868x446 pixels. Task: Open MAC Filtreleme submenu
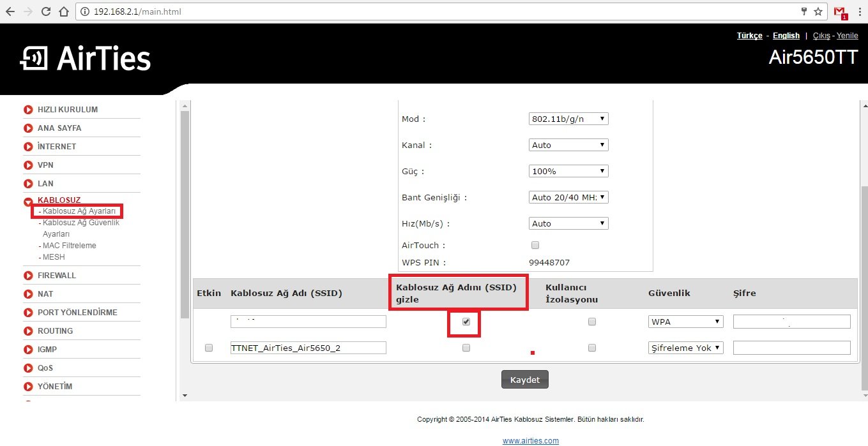(70, 246)
